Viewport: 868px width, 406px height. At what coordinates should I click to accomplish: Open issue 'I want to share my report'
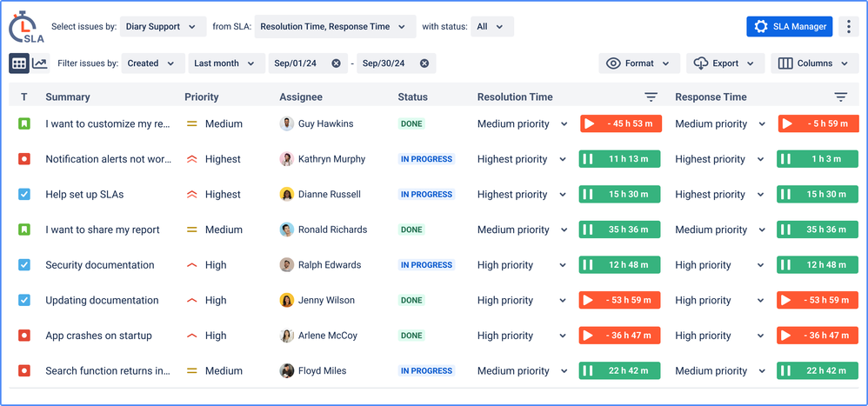[x=103, y=230]
